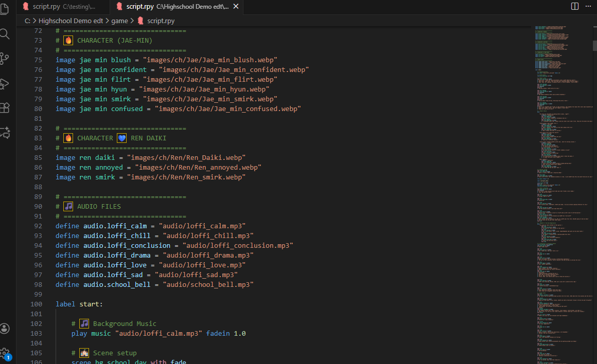Click the music note emoji on AUDIO FILES line
The height and width of the screenshot is (364, 597).
point(68,207)
